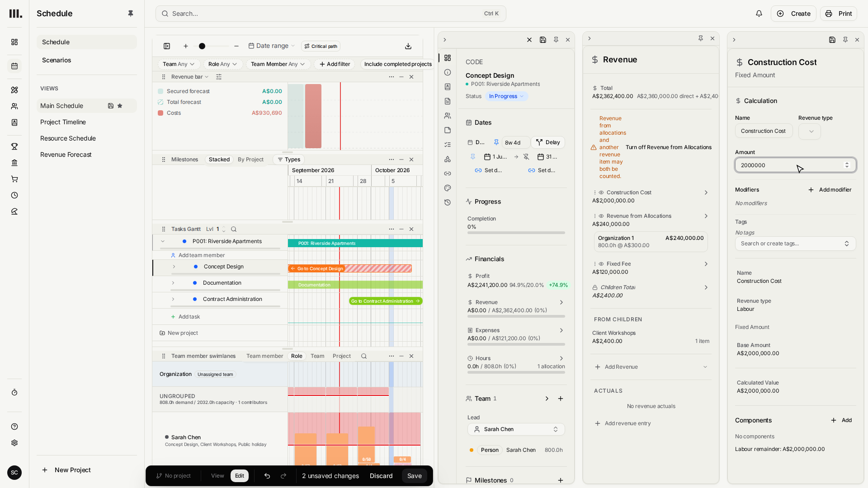Open the Revenue type dropdown

810,131
